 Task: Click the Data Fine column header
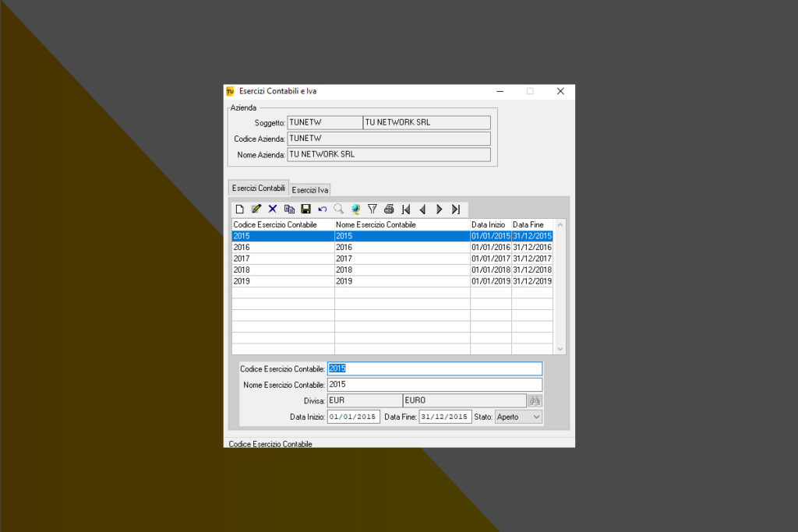(531, 224)
